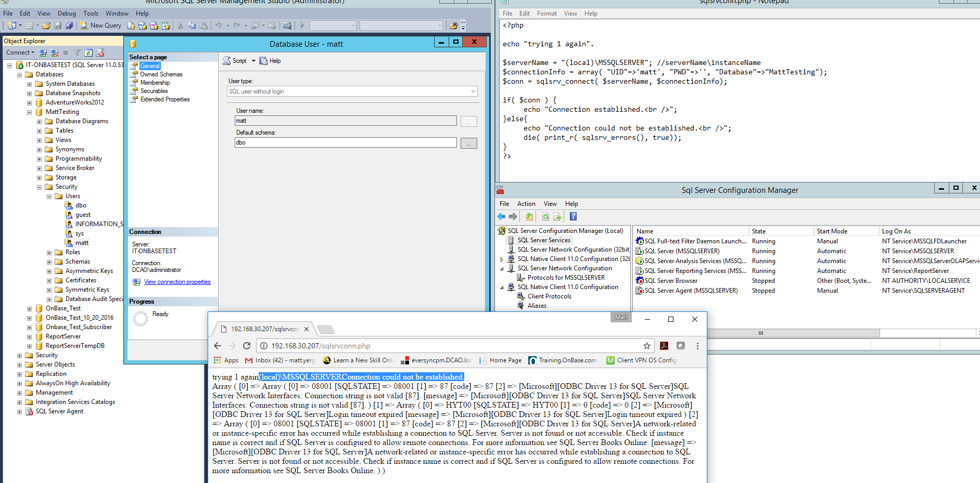
Task: Click the Up one level icon in Configuration Manager
Action: 529,217
